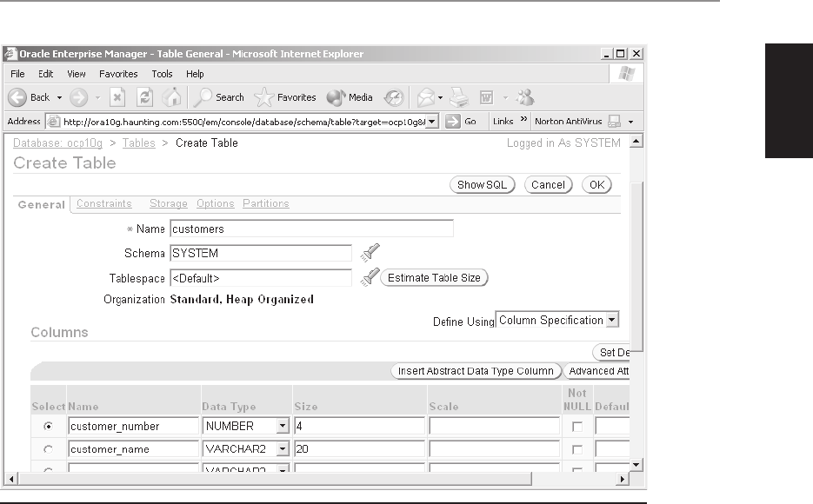The width and height of the screenshot is (813, 504).
Task: Click the Scale field for customer_number
Action: pyautogui.click(x=494, y=426)
